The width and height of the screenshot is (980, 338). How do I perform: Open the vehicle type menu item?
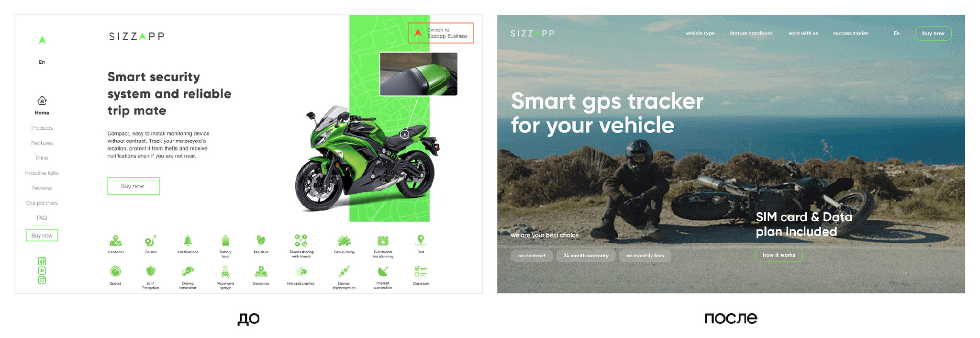coord(700,34)
